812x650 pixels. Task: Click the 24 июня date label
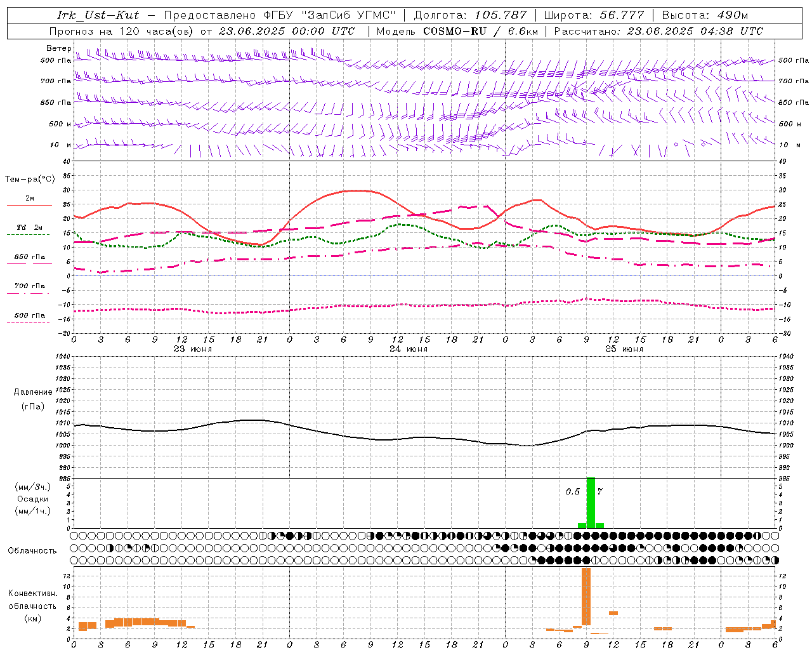(x=409, y=349)
